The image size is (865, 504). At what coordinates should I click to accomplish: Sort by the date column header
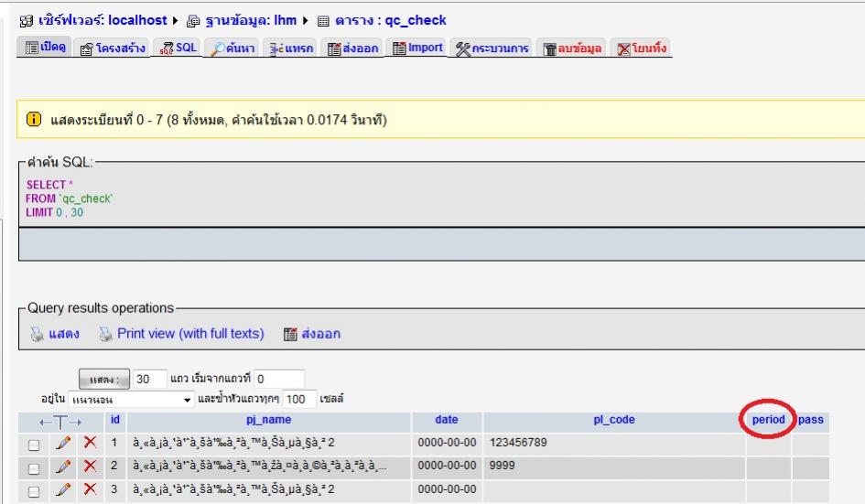coord(447,420)
